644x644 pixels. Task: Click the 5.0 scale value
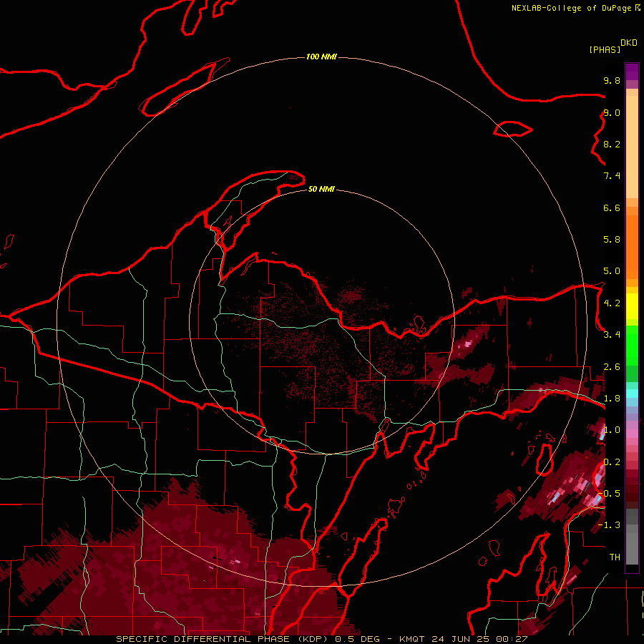(612, 271)
